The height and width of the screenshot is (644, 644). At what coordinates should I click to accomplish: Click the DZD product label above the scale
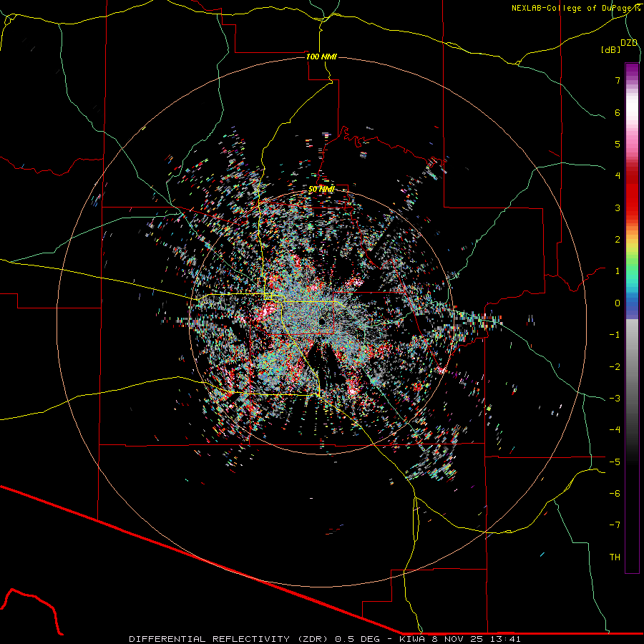pyautogui.click(x=629, y=43)
